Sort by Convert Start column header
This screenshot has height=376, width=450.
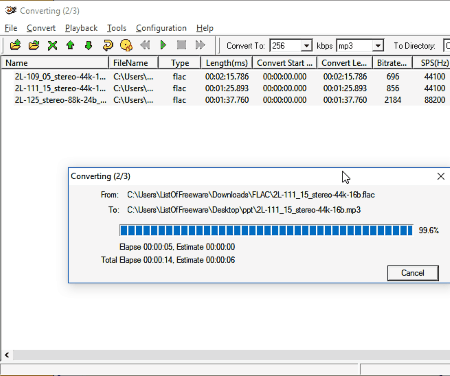[284, 63]
